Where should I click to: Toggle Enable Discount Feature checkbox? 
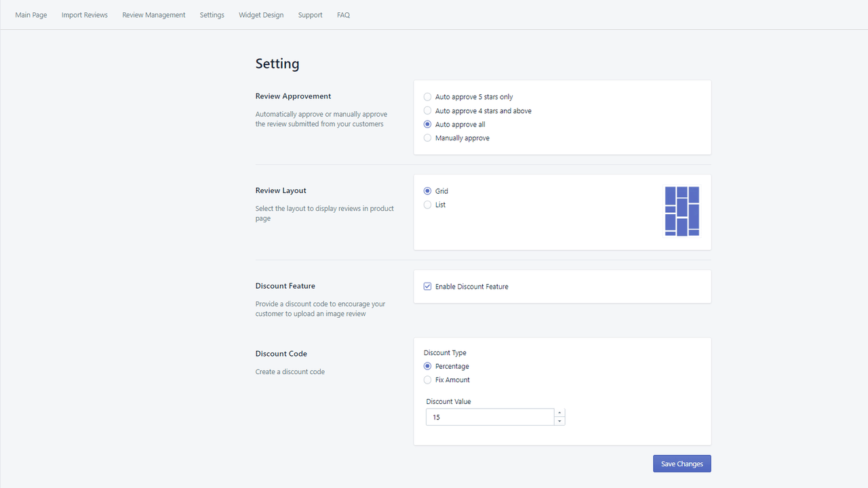pos(427,287)
